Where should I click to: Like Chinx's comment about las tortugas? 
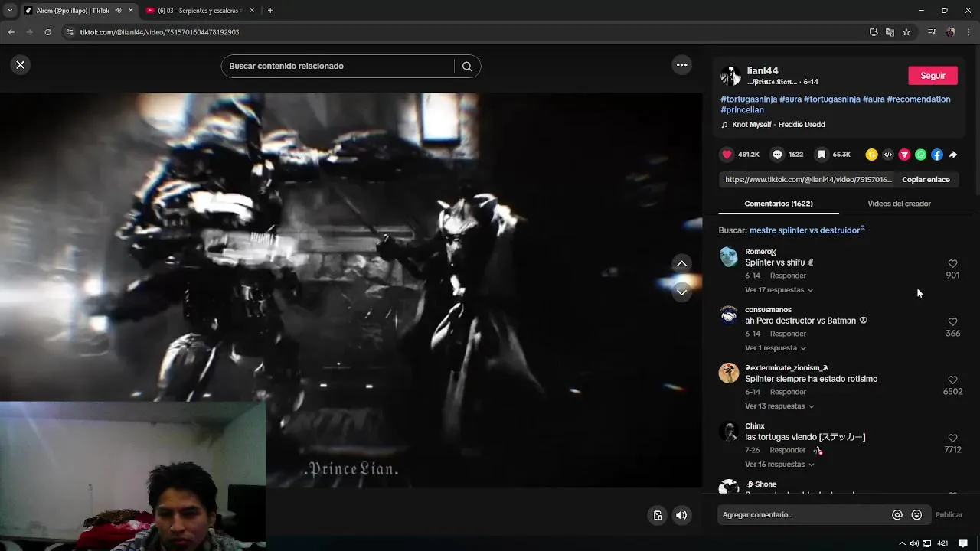click(x=952, y=439)
